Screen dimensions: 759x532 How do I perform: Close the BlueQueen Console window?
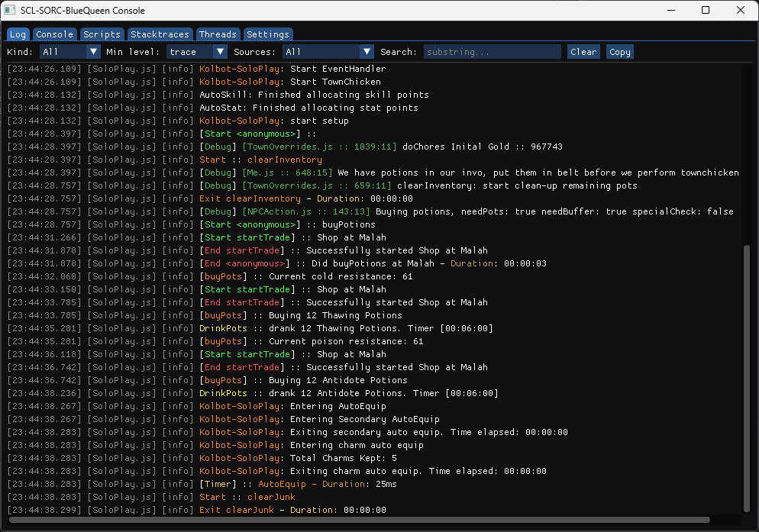[740, 10]
